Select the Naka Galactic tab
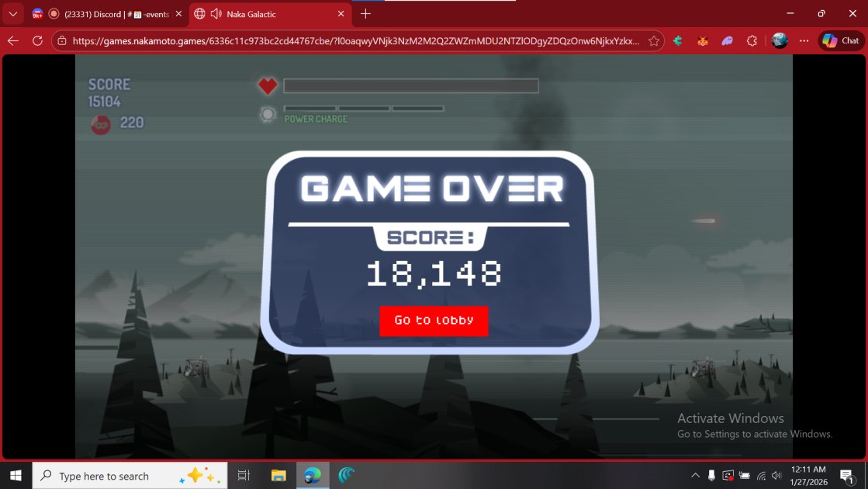This screenshot has height=489, width=868. click(271, 14)
